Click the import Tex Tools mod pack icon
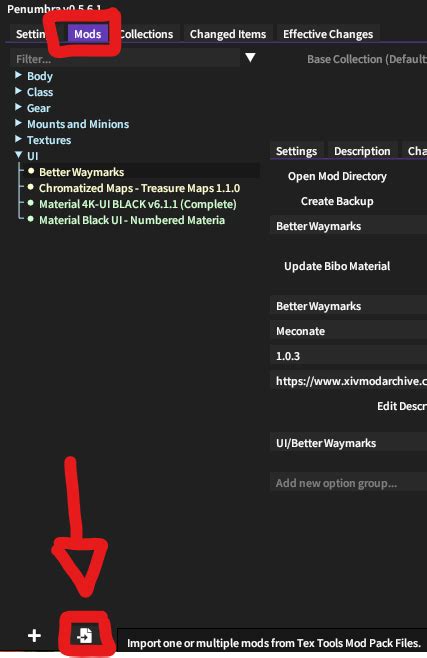 (x=85, y=635)
